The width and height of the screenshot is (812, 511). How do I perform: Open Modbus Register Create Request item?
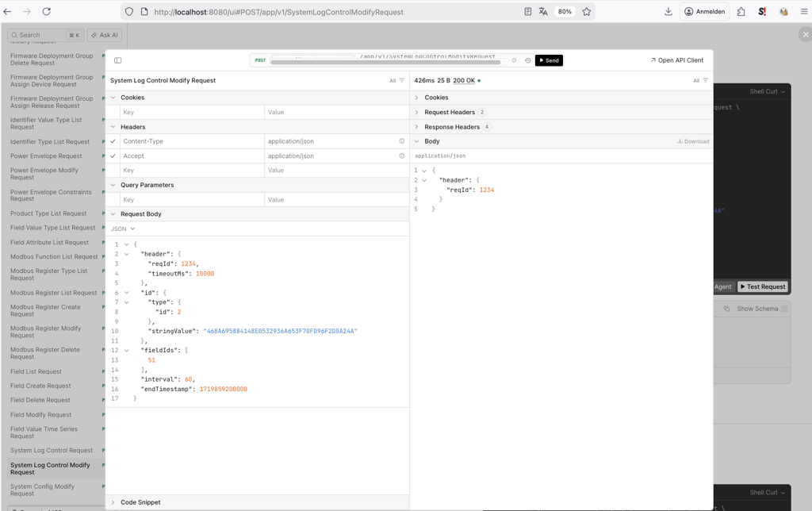pyautogui.click(x=45, y=310)
